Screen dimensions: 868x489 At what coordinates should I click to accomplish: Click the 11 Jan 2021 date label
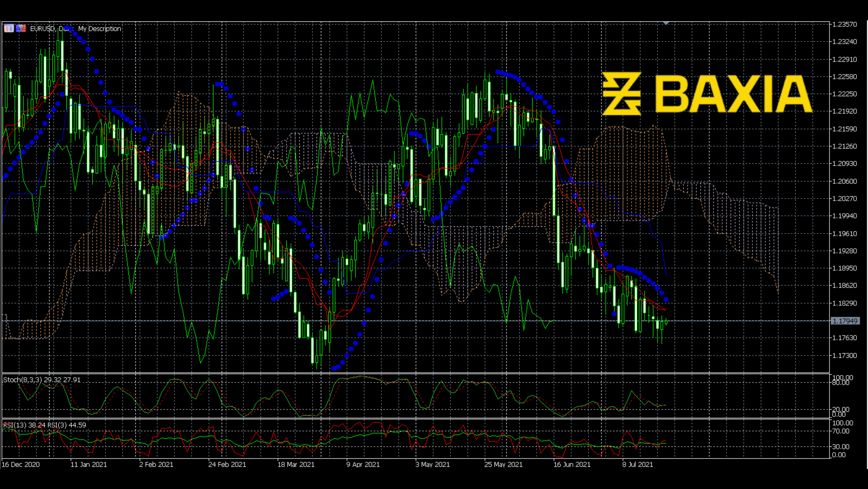tap(89, 464)
